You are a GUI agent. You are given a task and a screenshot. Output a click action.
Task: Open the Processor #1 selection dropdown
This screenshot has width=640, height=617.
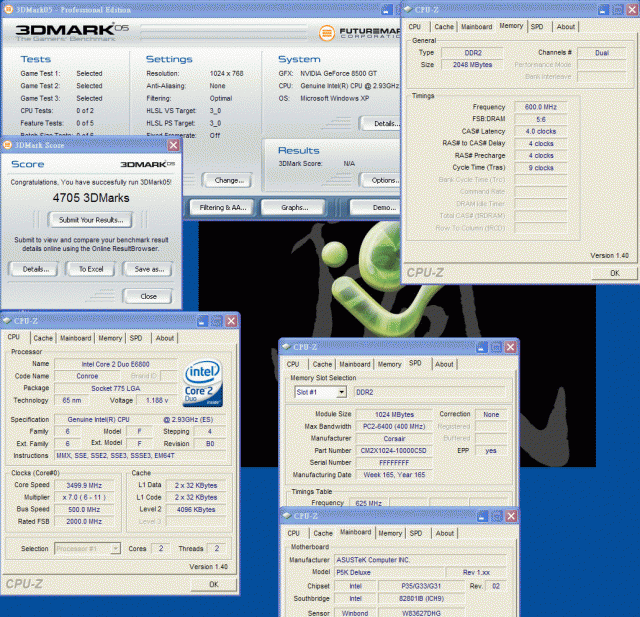click(x=116, y=548)
